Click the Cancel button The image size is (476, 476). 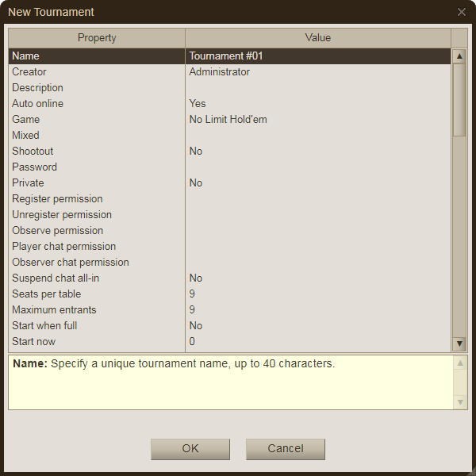(x=286, y=448)
